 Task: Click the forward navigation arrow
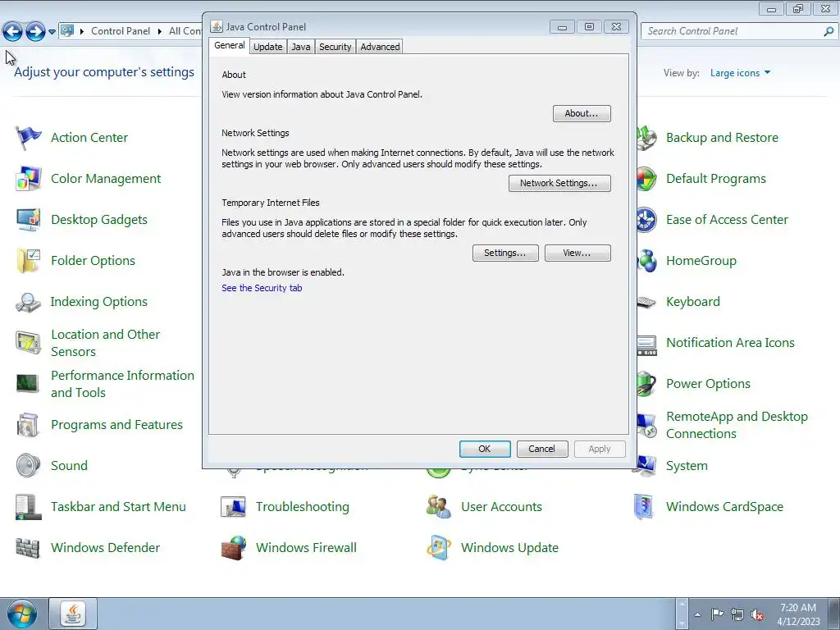tap(35, 32)
